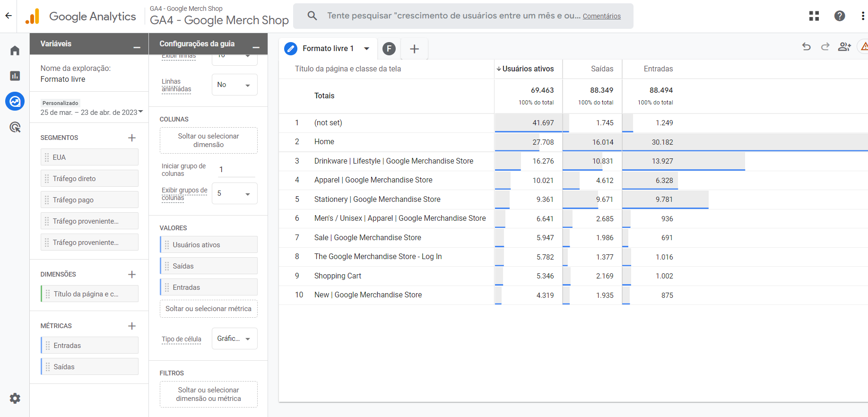
Task: Select the F funnel tab icon
Action: coord(389,48)
